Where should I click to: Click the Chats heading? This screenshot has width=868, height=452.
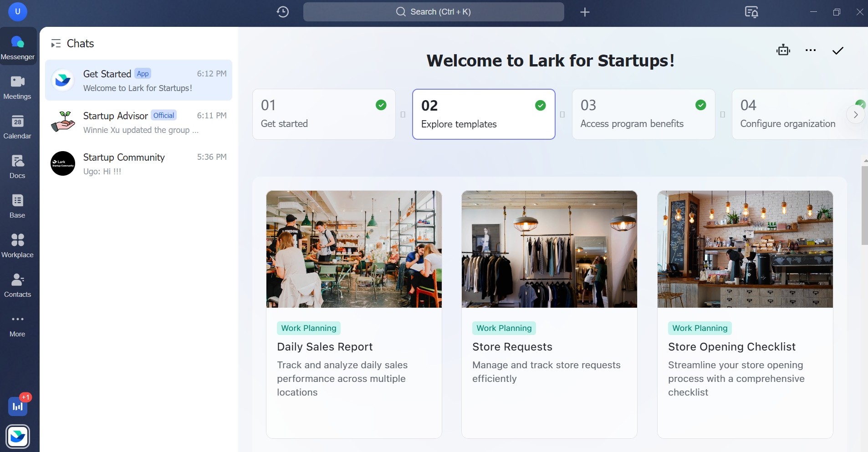pos(80,44)
